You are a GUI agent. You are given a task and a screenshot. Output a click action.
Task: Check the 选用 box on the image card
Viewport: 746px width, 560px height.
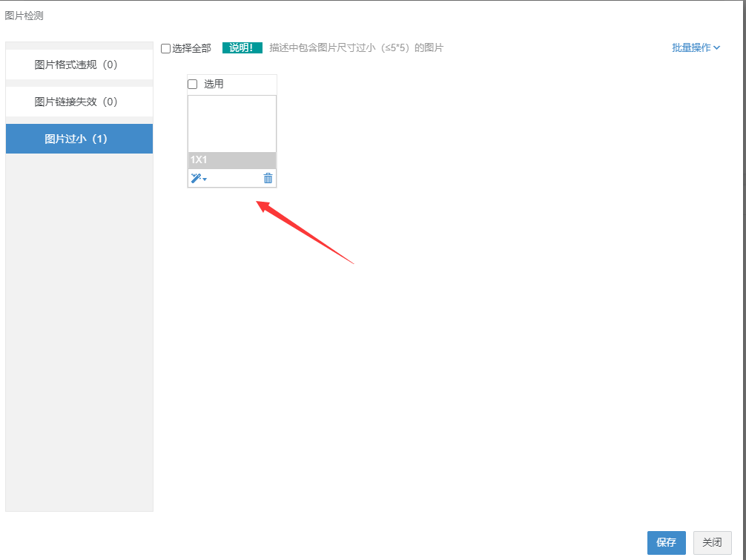[193, 85]
